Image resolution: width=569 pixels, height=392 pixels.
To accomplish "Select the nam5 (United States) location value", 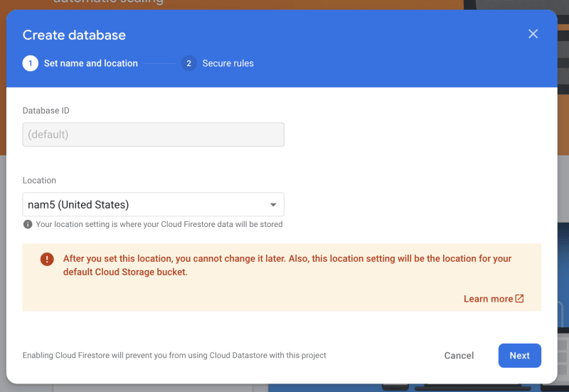I will coord(78,205).
